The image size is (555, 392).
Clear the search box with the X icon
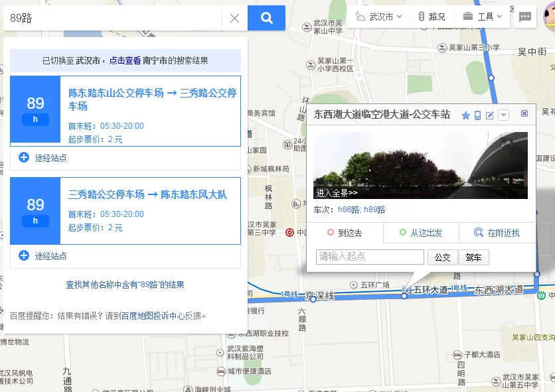(x=234, y=18)
